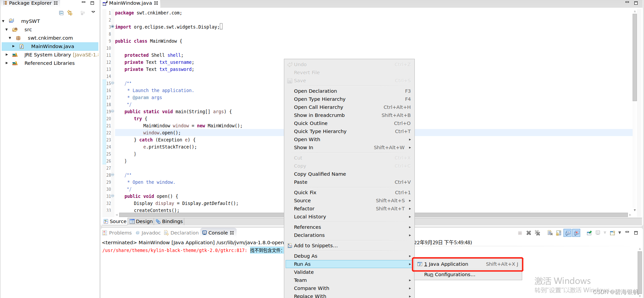Collapse the swt.cnkimber.com package node

pos(10,38)
